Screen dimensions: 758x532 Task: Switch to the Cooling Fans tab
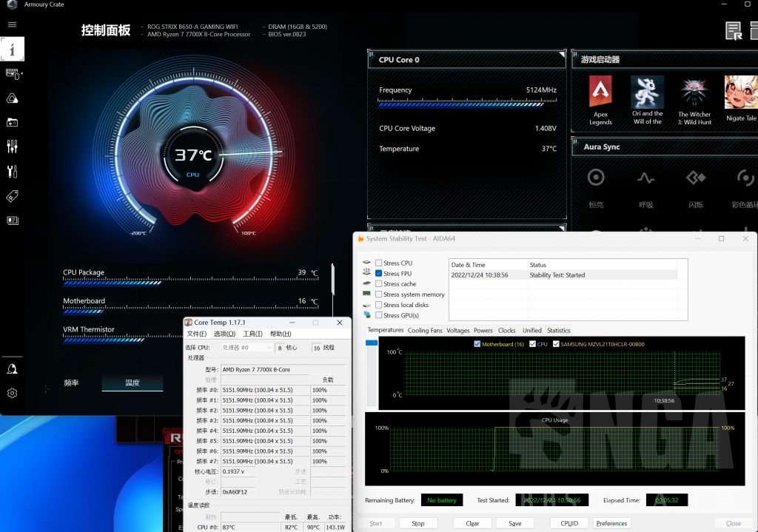(425, 330)
